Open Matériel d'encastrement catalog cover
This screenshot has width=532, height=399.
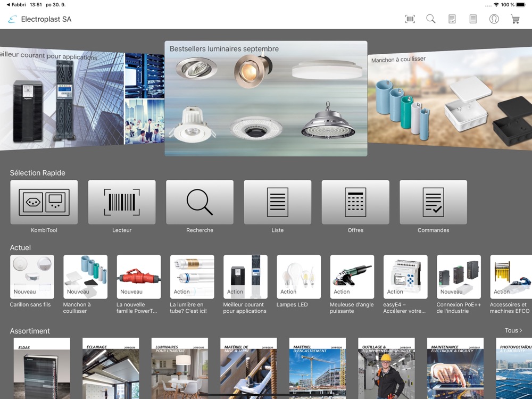[x=318, y=368]
